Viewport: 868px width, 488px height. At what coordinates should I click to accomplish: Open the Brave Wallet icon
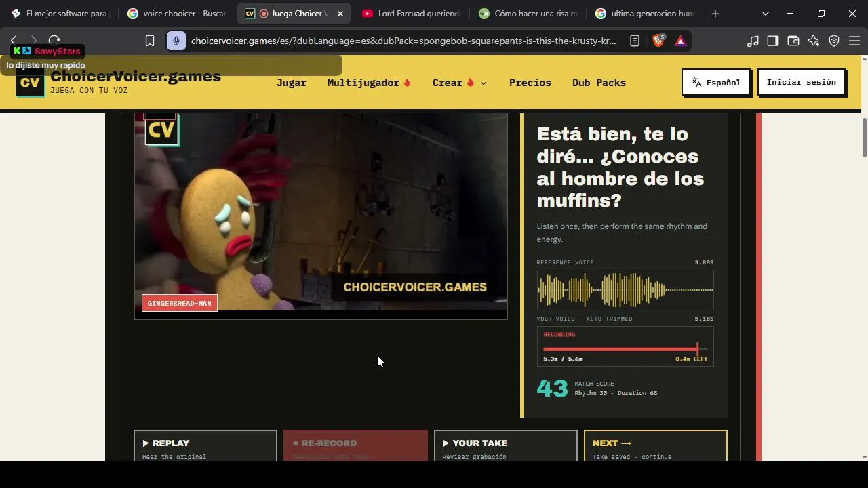pyautogui.click(x=793, y=41)
